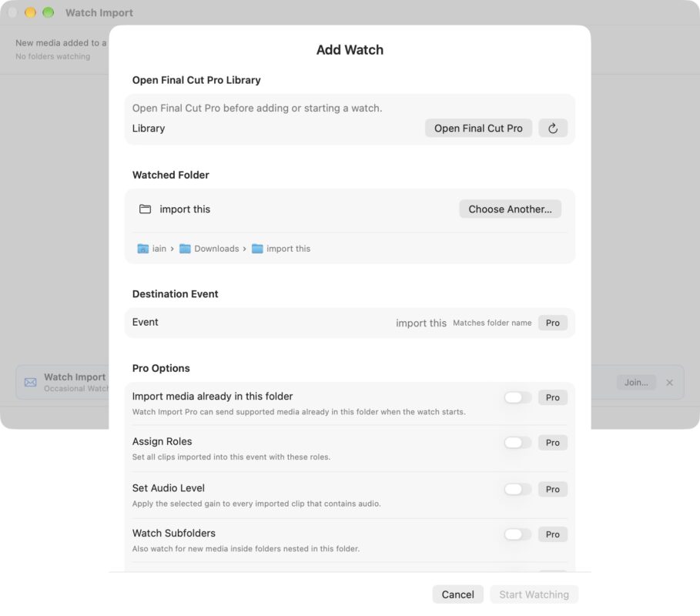
Task: Turn on Set Audio Level switch
Action: (x=517, y=489)
